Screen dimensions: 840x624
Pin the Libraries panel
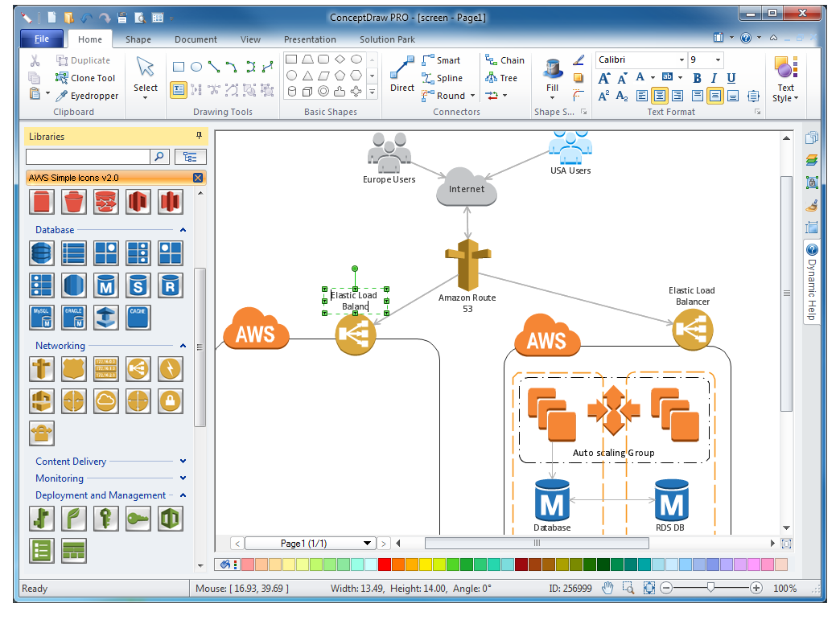(x=199, y=136)
